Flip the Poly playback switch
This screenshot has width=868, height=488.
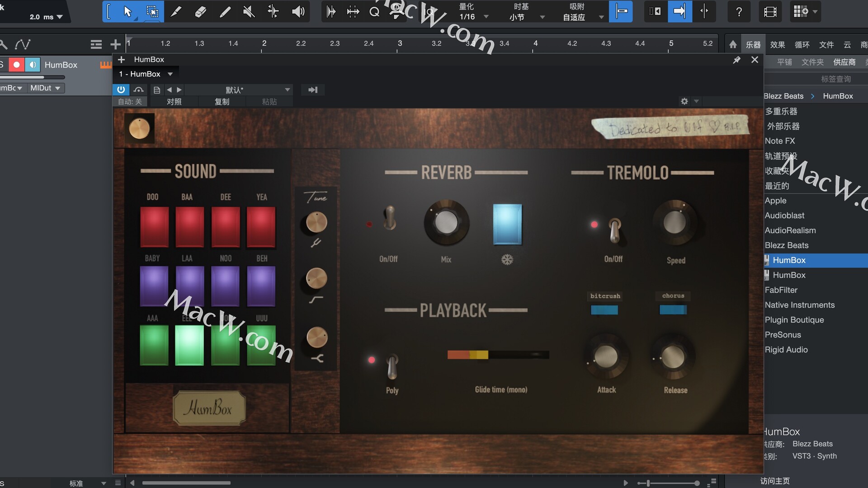[392, 366]
